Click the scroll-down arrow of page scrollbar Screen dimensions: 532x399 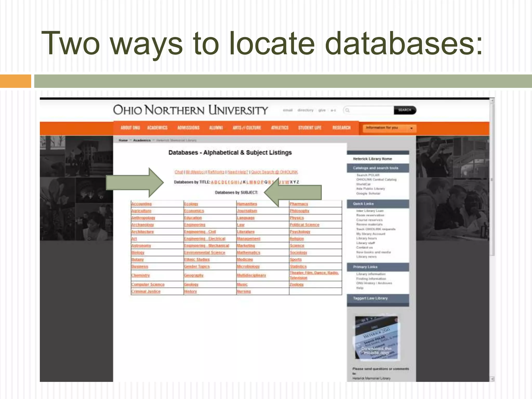tap(492, 379)
